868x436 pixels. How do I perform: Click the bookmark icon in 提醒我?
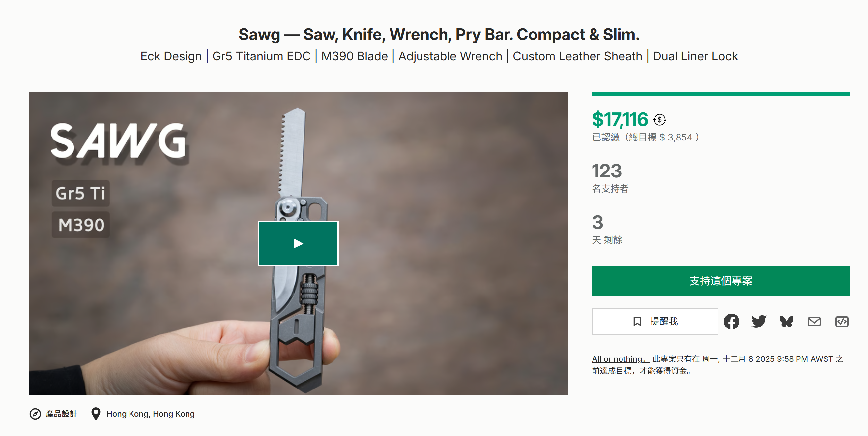point(637,321)
